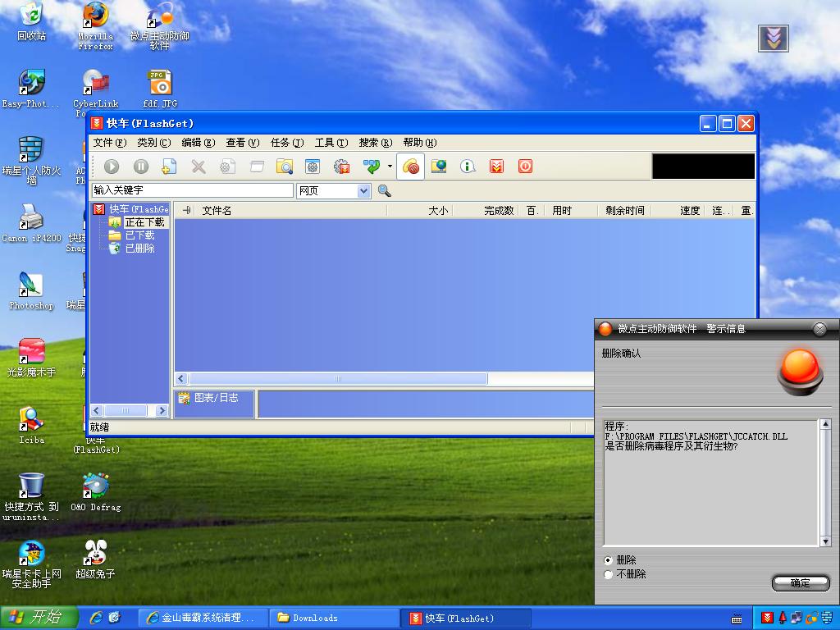840x630 pixels.
Task: Select the 光影魔术手 desktop icon
Action: (31, 358)
